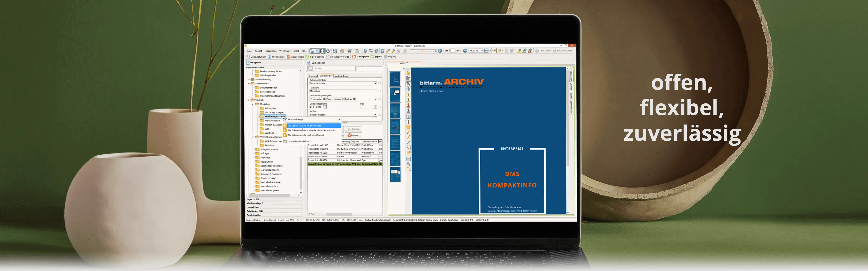Viewport: 868px width, 271px height.
Task: Click the slider in the top toolbar
Action: [x=422, y=51]
